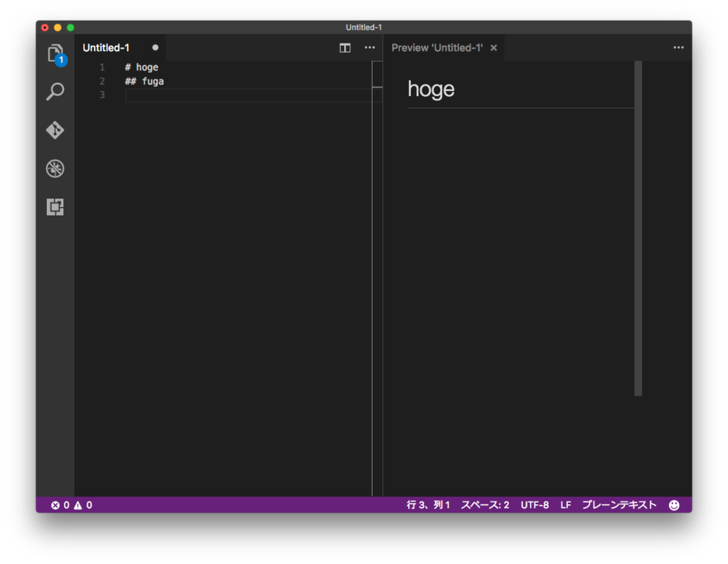Click the unsaved dot on Untitled-1 tab

point(155,48)
